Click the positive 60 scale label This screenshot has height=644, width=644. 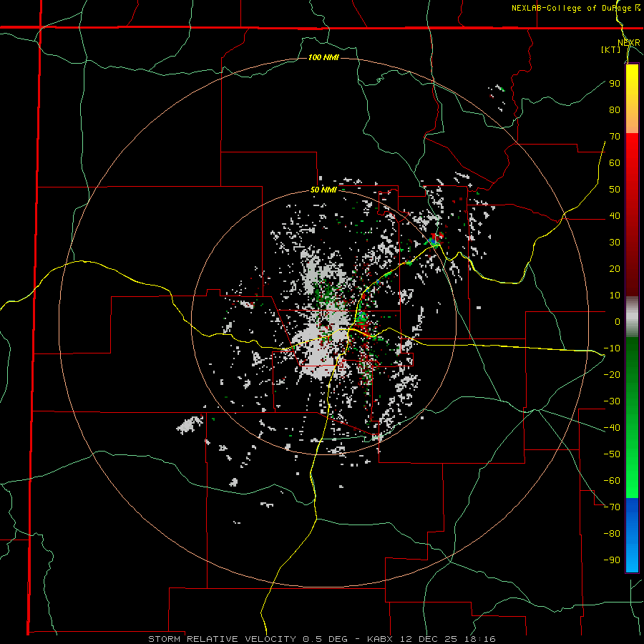click(615, 162)
